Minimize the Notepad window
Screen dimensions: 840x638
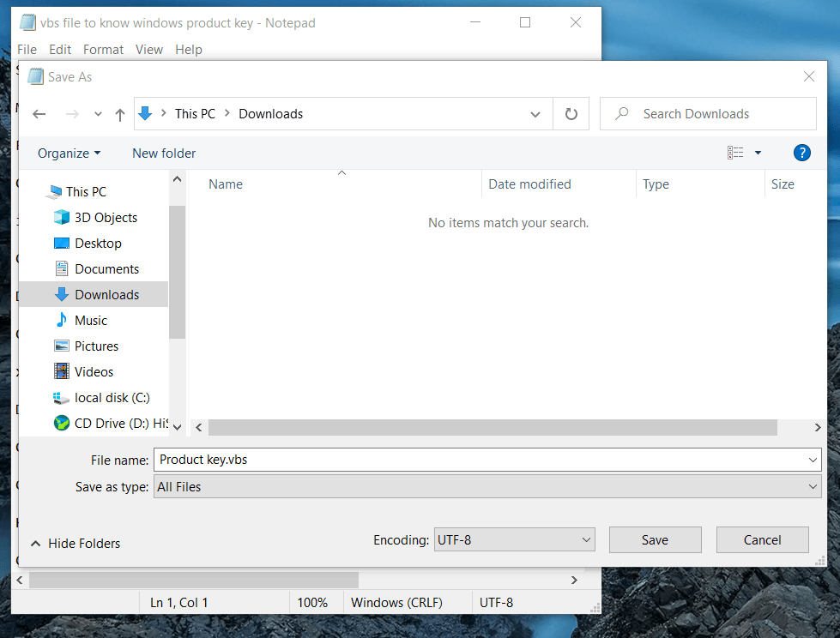tap(475, 22)
